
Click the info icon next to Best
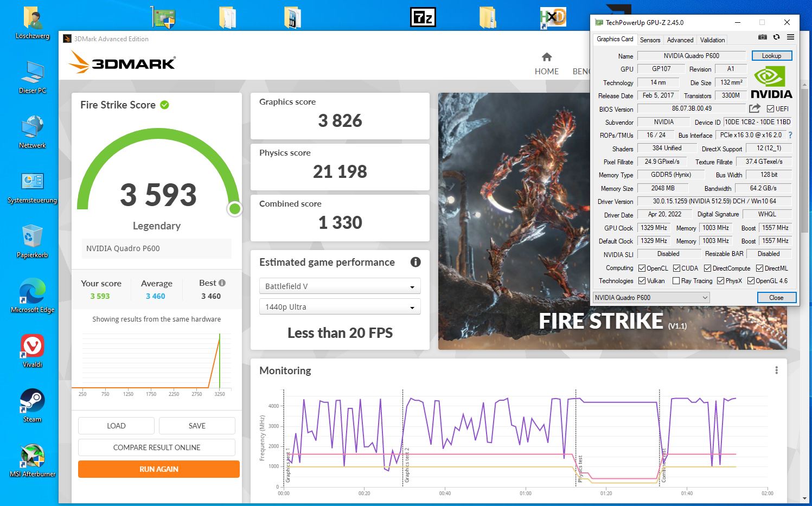[x=222, y=283]
